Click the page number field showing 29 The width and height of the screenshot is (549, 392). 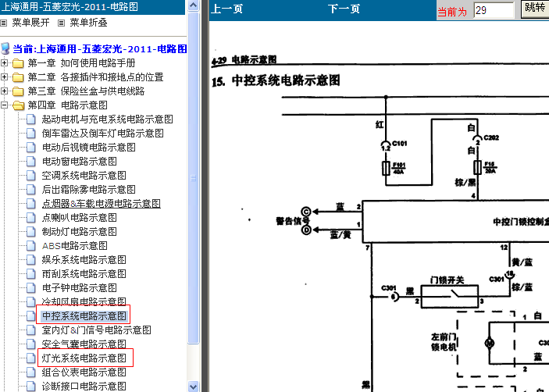click(x=494, y=10)
